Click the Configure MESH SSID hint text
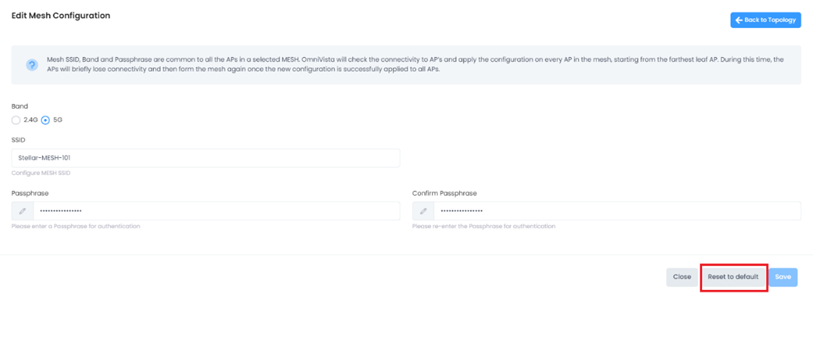 [x=40, y=173]
